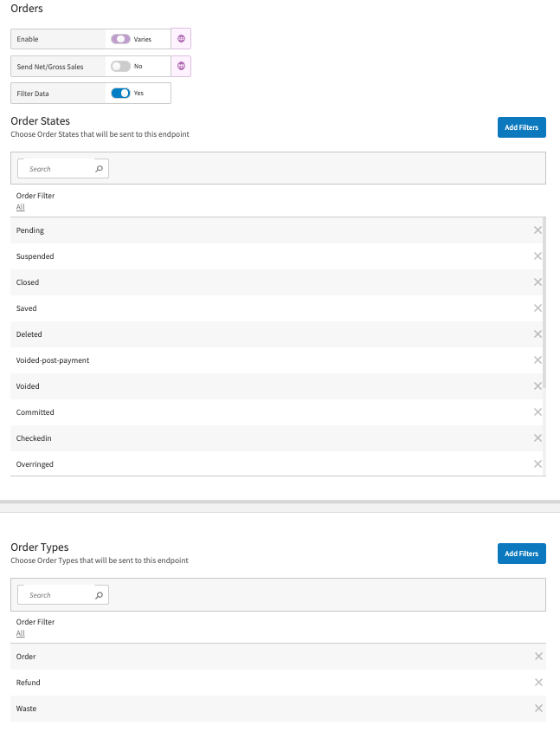Image resolution: width=560 pixels, height=732 pixels.
Task: Remove the Committed order state
Action: (x=537, y=412)
